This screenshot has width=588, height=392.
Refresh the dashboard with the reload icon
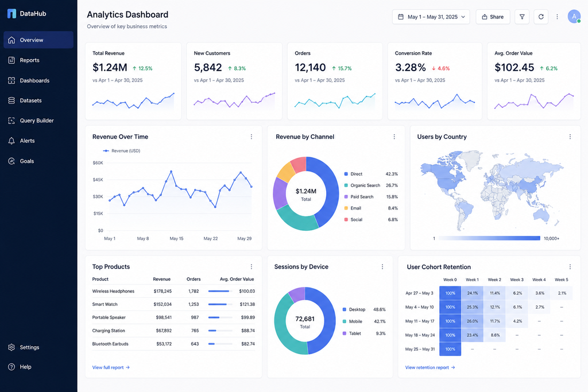point(541,17)
